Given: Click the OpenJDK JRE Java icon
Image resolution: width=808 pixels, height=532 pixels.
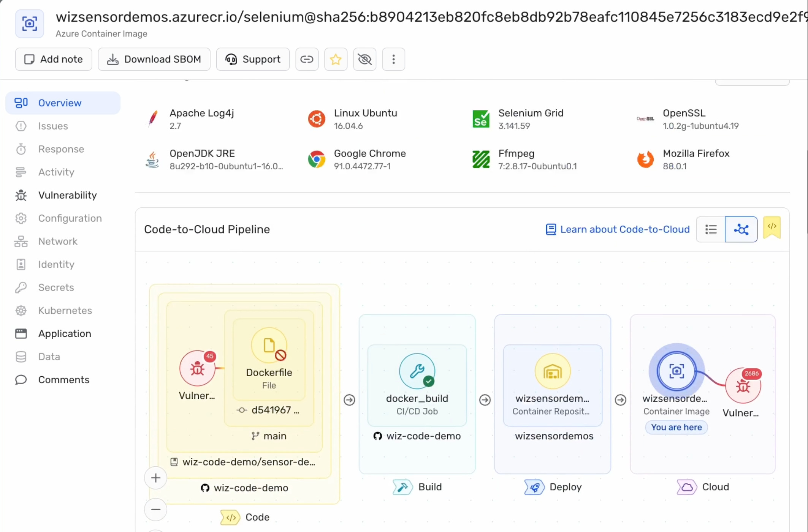Looking at the screenshot, I should tap(152, 159).
